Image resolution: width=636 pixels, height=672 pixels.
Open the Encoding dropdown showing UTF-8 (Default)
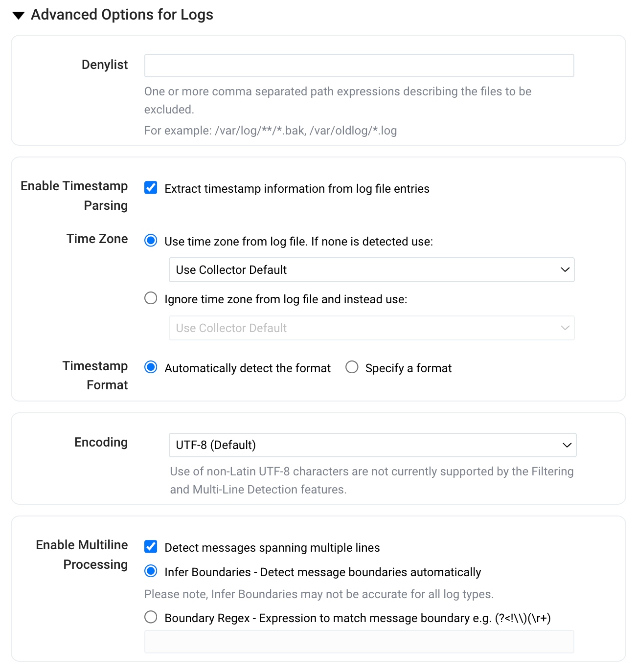[373, 445]
